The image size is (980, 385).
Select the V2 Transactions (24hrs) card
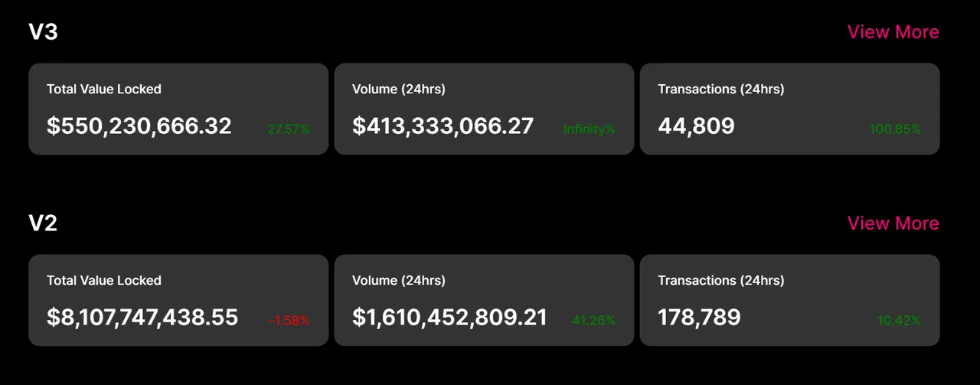point(789,300)
